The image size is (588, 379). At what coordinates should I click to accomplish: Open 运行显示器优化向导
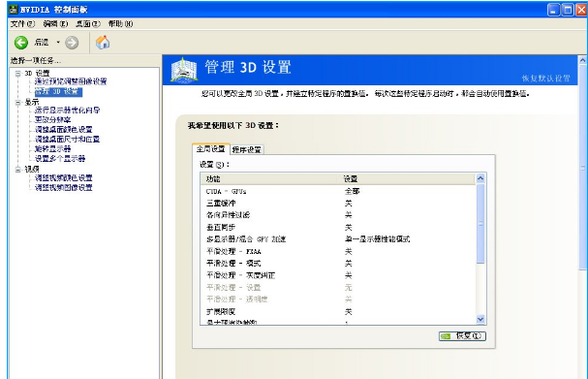[x=67, y=111]
